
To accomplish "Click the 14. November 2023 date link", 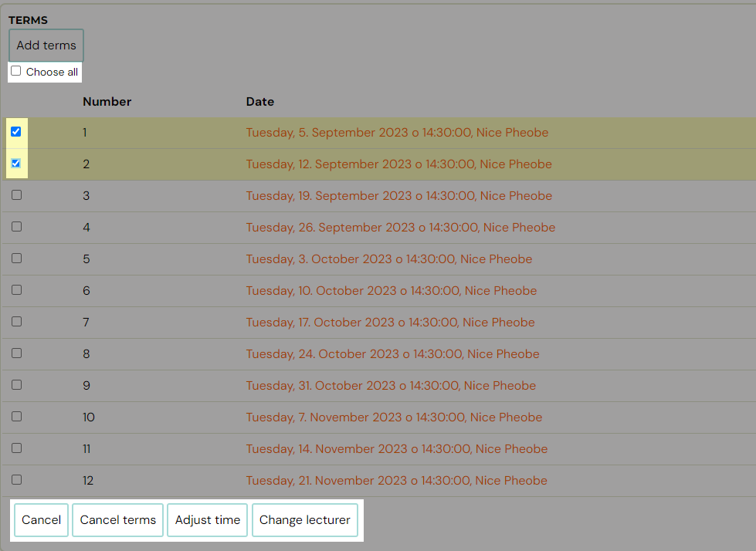I will (x=396, y=449).
